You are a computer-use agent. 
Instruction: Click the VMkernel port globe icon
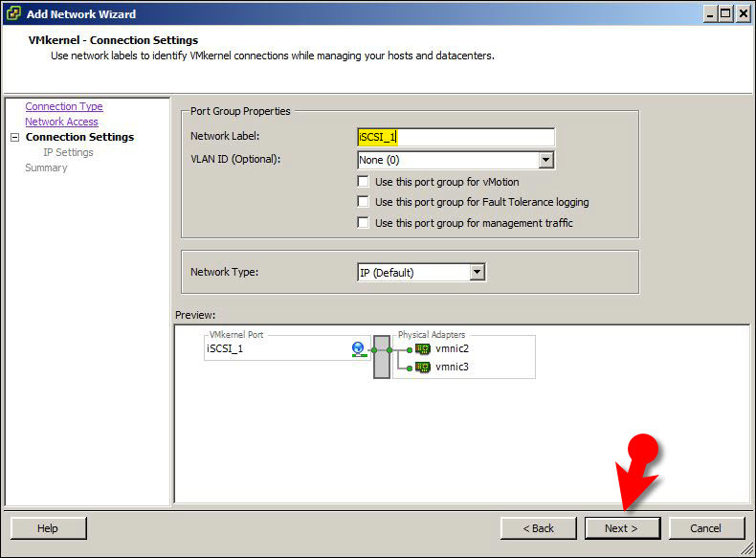click(359, 348)
